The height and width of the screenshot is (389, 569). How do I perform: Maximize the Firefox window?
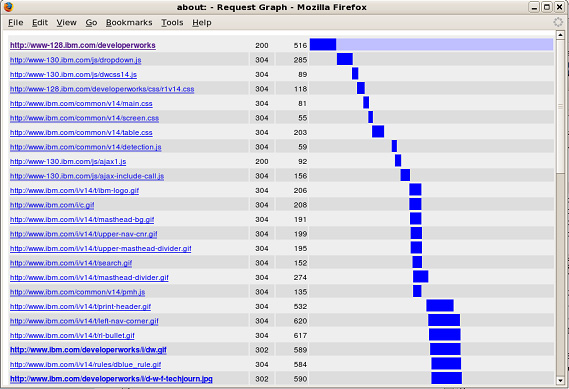pyautogui.click(x=547, y=7)
